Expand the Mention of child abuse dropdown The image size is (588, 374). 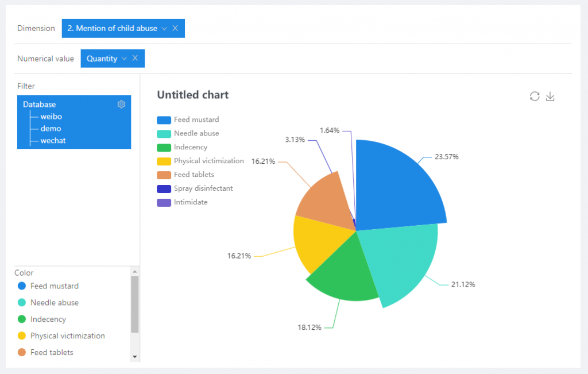point(164,28)
